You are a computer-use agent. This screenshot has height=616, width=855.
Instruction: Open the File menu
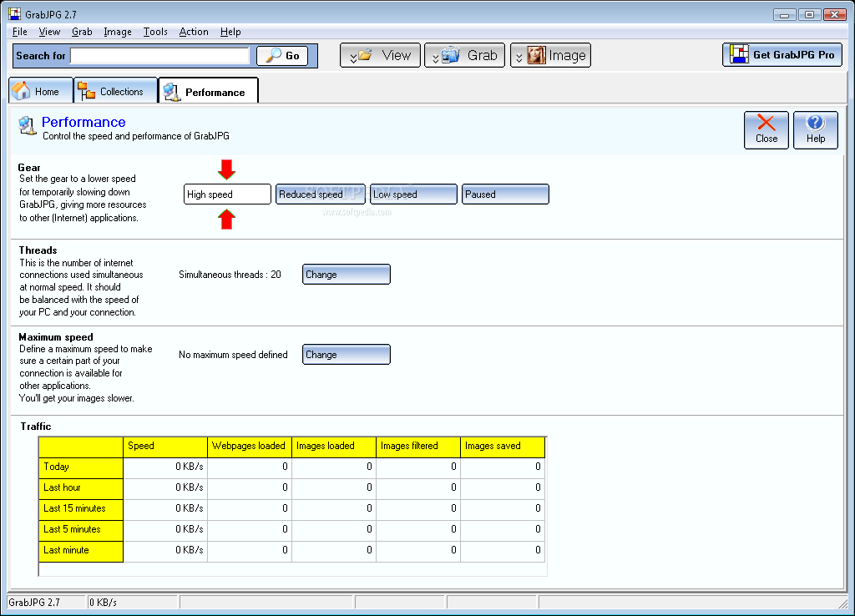pyautogui.click(x=20, y=32)
